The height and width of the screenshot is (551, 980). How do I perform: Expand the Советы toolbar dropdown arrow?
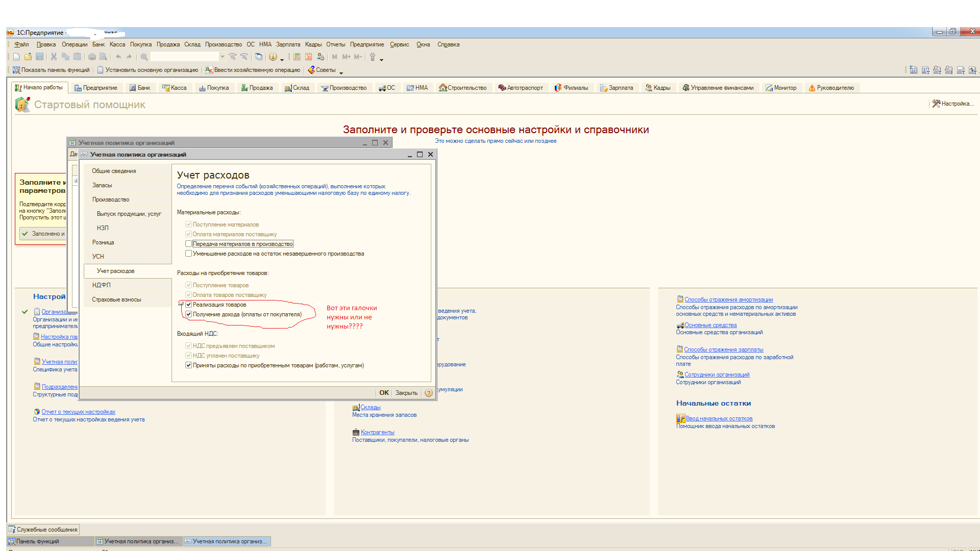[x=341, y=72]
